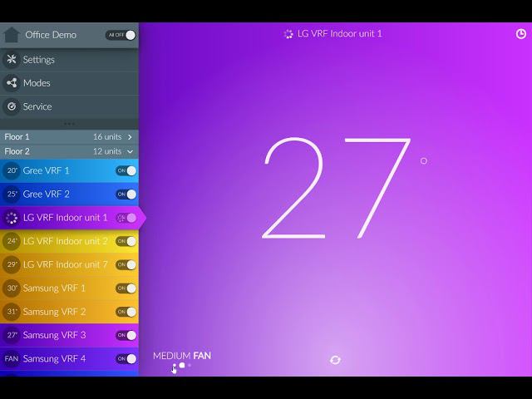Click the Floor 1 label

point(17,136)
